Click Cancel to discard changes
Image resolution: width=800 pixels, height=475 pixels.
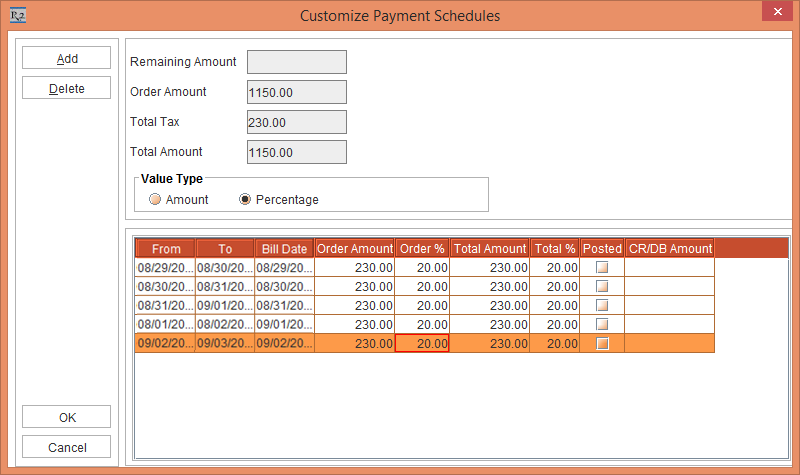point(67,447)
